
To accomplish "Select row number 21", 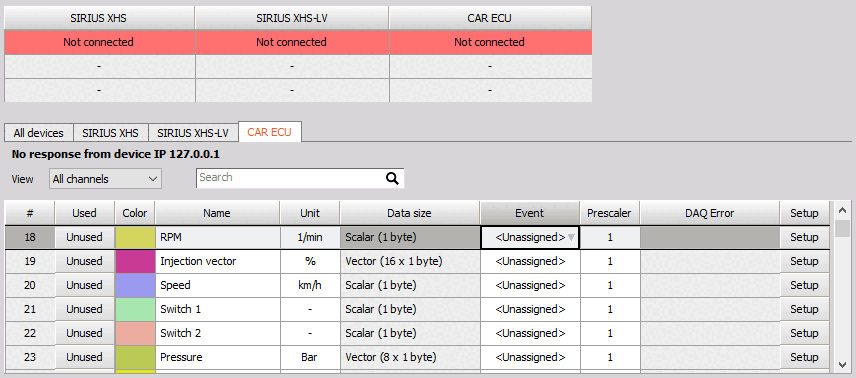I will [x=30, y=309].
